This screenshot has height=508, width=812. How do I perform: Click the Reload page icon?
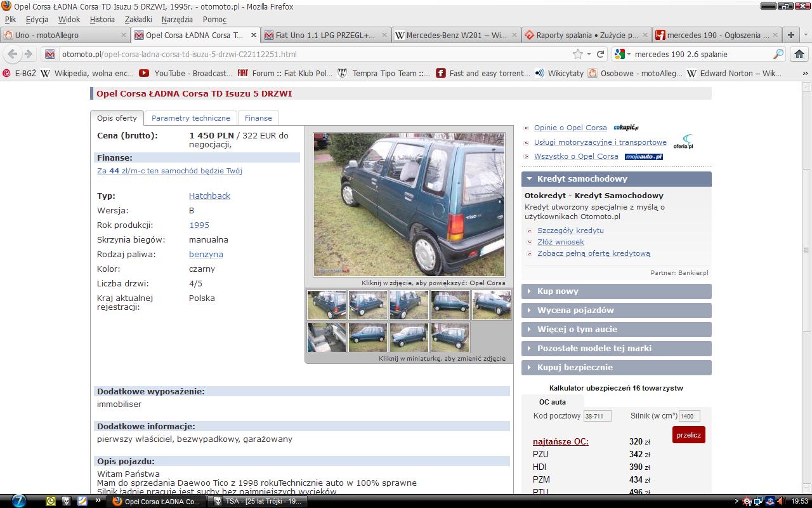599,54
